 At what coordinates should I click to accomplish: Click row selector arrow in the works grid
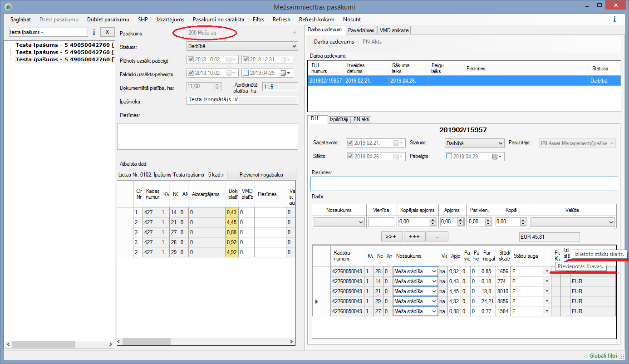(316, 301)
